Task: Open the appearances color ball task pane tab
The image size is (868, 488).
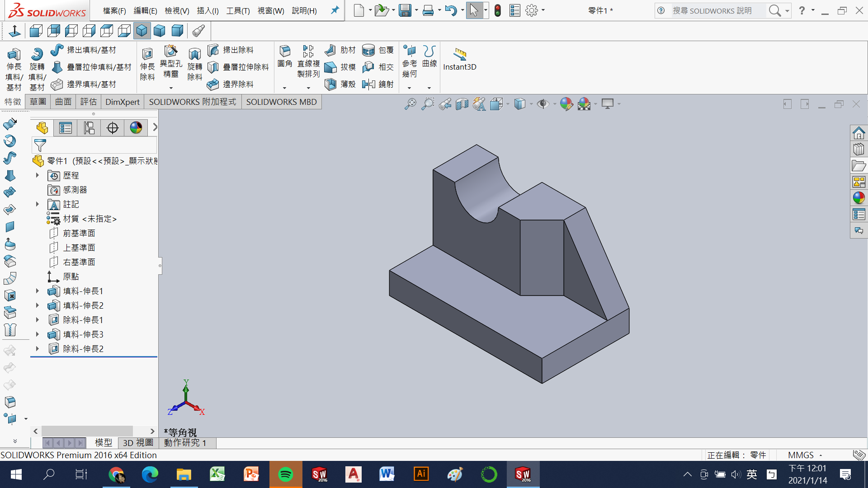Action: tap(859, 198)
